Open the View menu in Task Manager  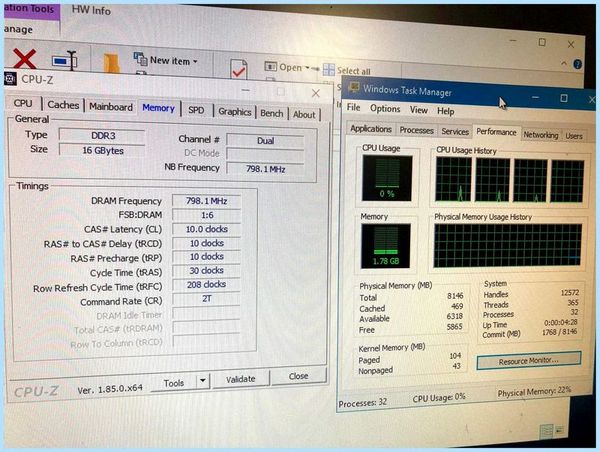419,110
